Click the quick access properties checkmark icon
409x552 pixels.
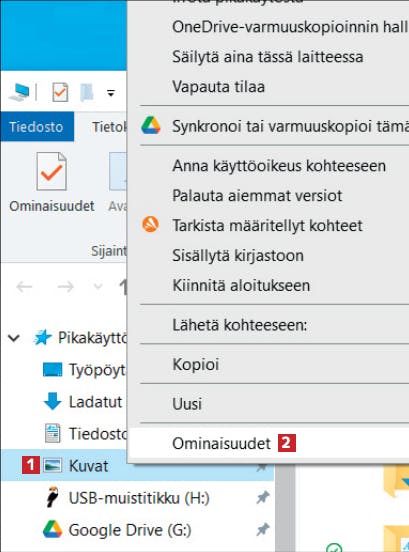pos(60,93)
